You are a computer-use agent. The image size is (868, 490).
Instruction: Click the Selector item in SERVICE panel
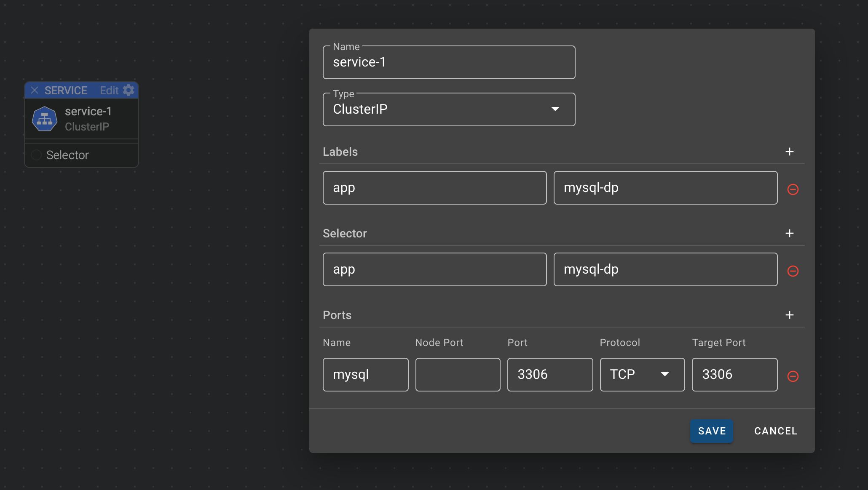(x=68, y=155)
